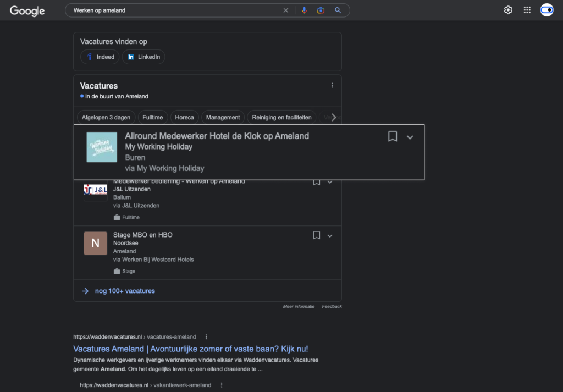Open Indeed job listings chip

point(100,57)
